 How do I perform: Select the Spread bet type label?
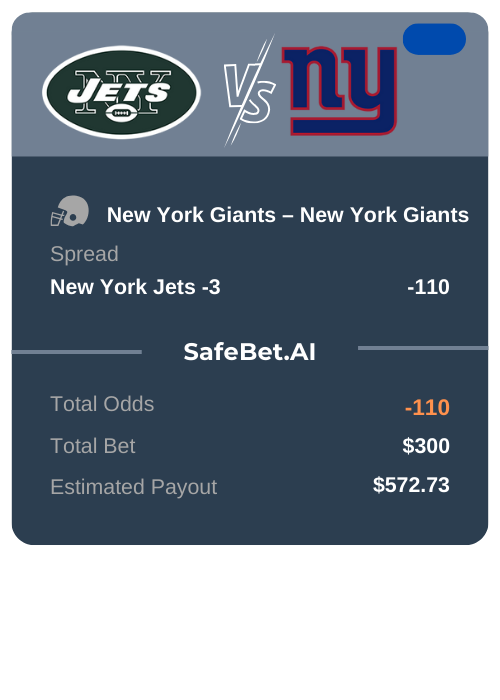click(x=84, y=254)
